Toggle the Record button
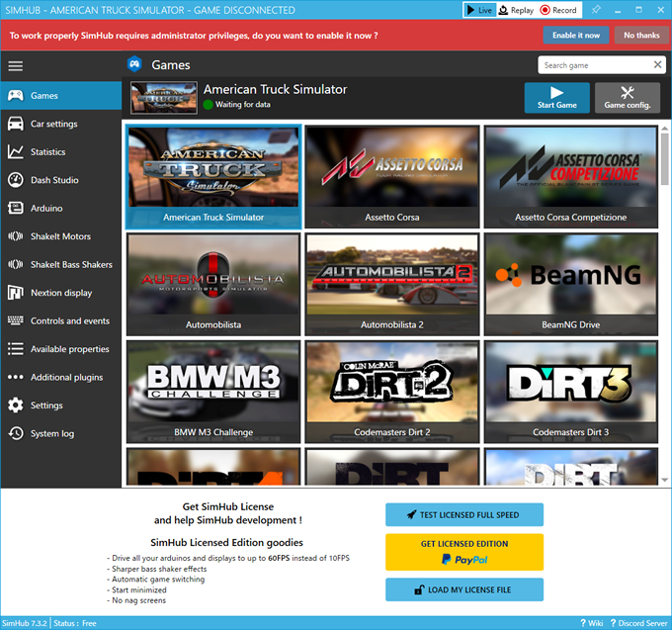Image resolution: width=672 pixels, height=630 pixels. (x=558, y=10)
